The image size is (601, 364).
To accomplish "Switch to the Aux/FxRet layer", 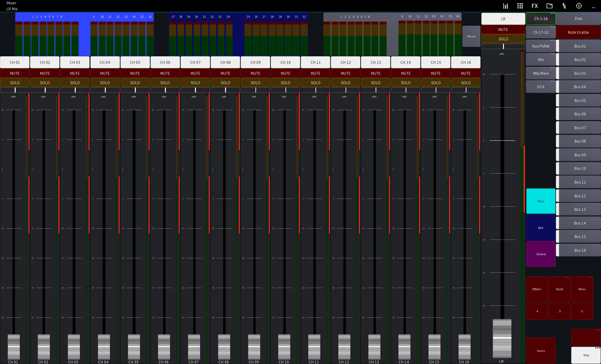I will pos(541,46).
